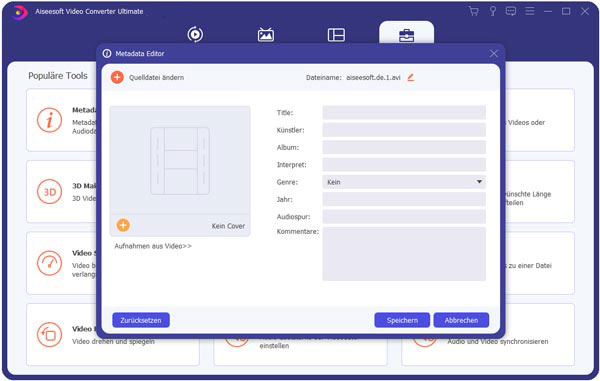Edit the Dateiname with pencil icon

click(411, 77)
